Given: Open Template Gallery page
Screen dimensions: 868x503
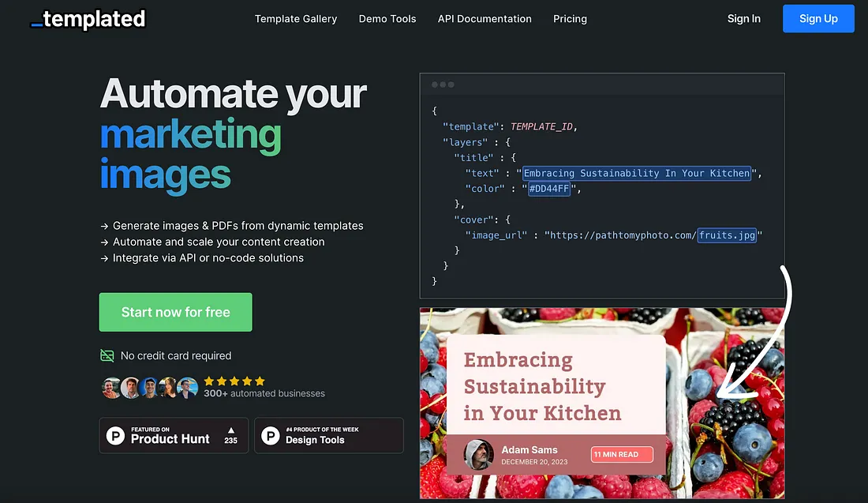Looking at the screenshot, I should tap(296, 19).
